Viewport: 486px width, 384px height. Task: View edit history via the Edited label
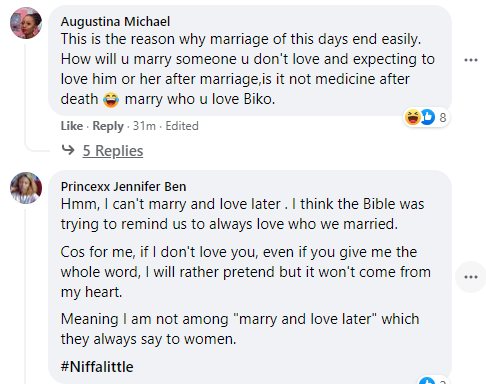coord(182,126)
